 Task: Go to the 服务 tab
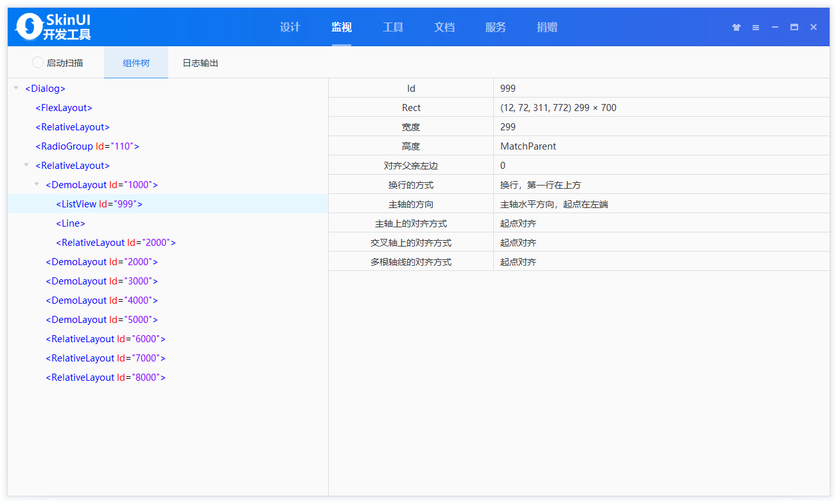pyautogui.click(x=496, y=27)
